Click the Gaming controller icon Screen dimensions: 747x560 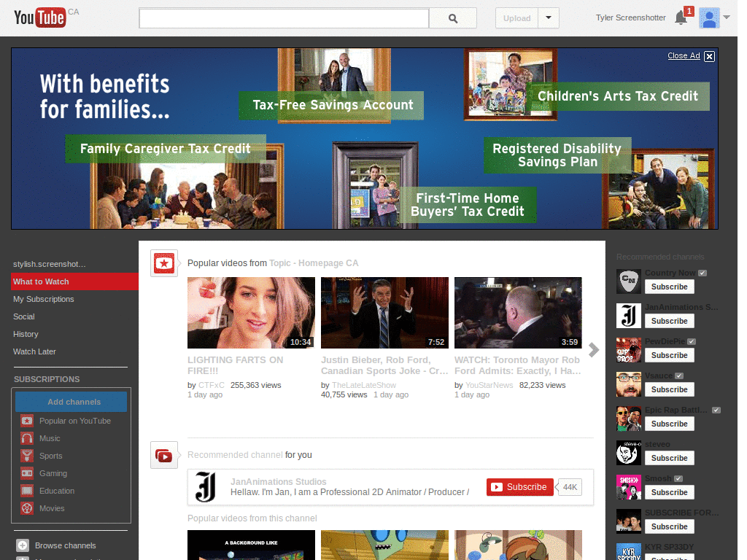click(x=27, y=473)
